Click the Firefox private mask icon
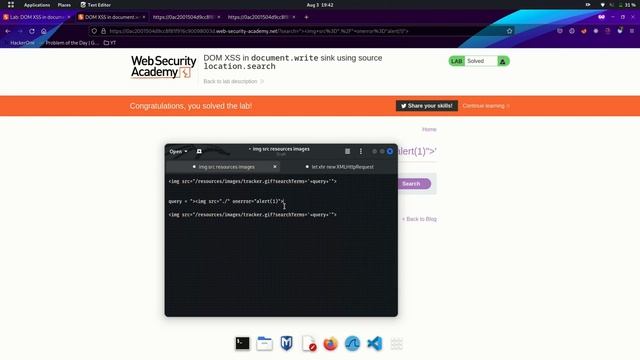This screenshot has width=640, height=360. pyautogui.click(x=601, y=17)
